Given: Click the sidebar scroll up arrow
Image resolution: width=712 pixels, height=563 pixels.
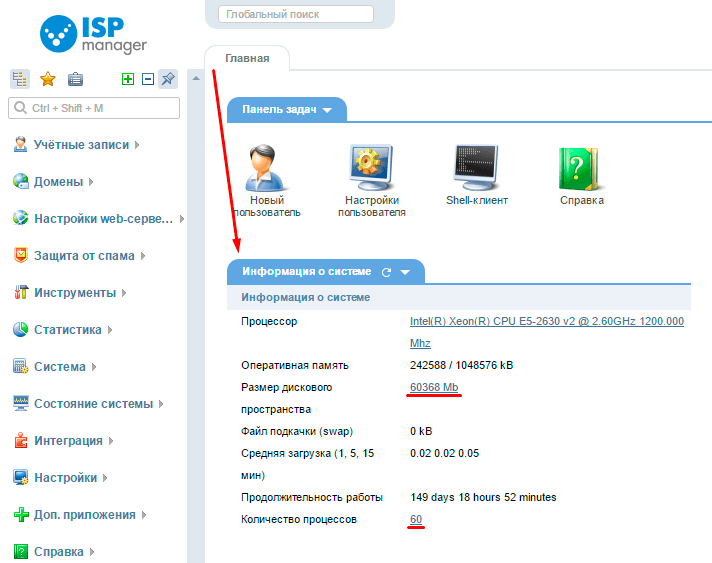Looking at the screenshot, I should 196,79.
